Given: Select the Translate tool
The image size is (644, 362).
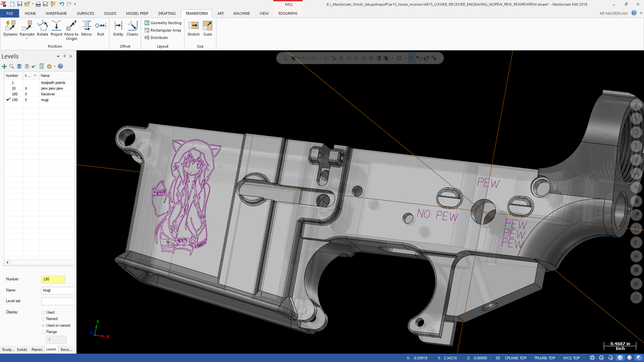Looking at the screenshot, I should pos(27,28).
